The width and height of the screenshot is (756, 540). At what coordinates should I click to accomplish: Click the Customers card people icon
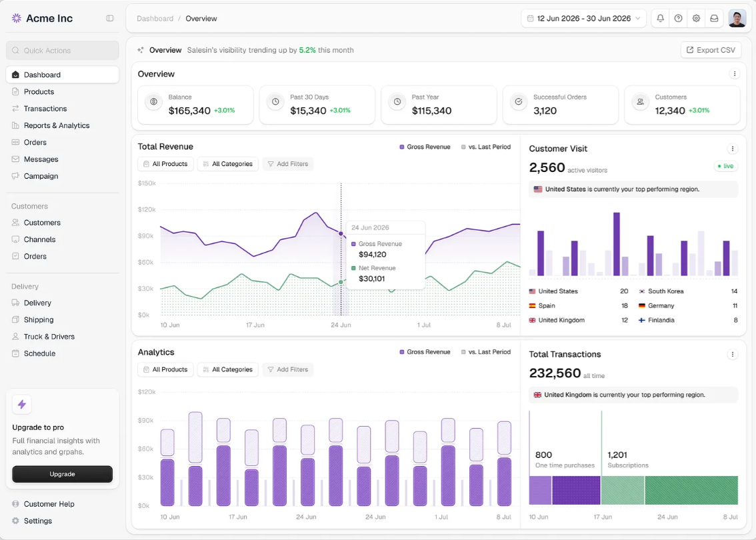pos(640,102)
